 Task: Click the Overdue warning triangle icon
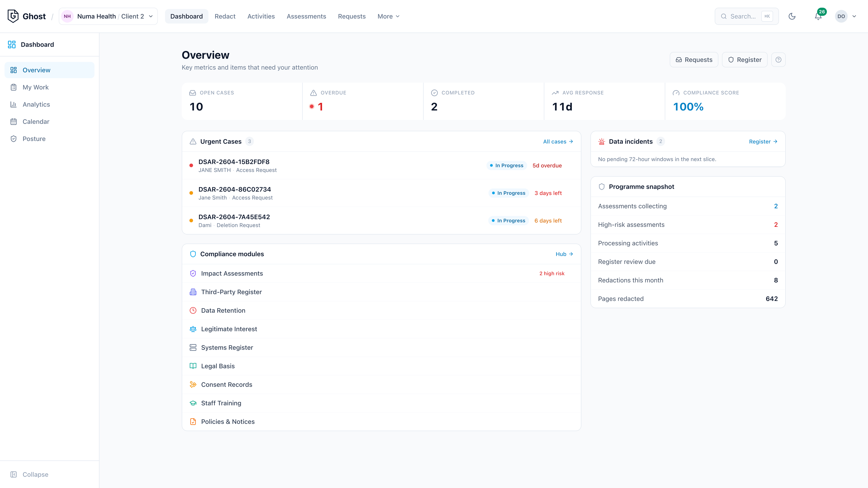[x=313, y=93]
